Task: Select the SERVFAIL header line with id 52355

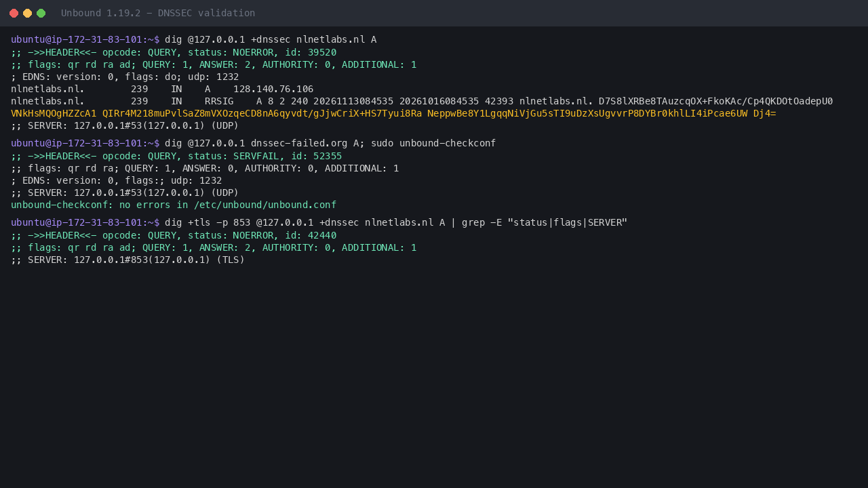Action: (x=176, y=156)
